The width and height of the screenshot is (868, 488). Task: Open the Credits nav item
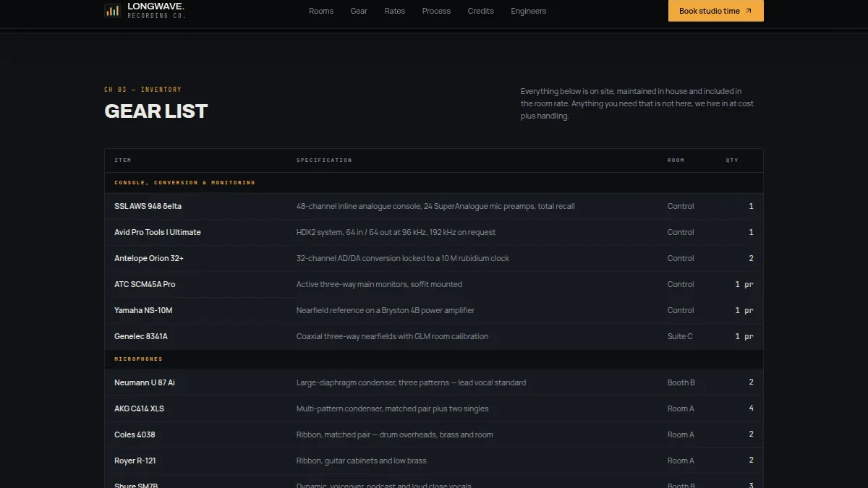point(480,11)
